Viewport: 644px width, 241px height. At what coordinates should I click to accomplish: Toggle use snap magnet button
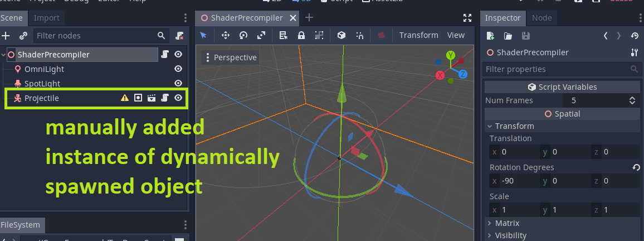click(x=359, y=35)
